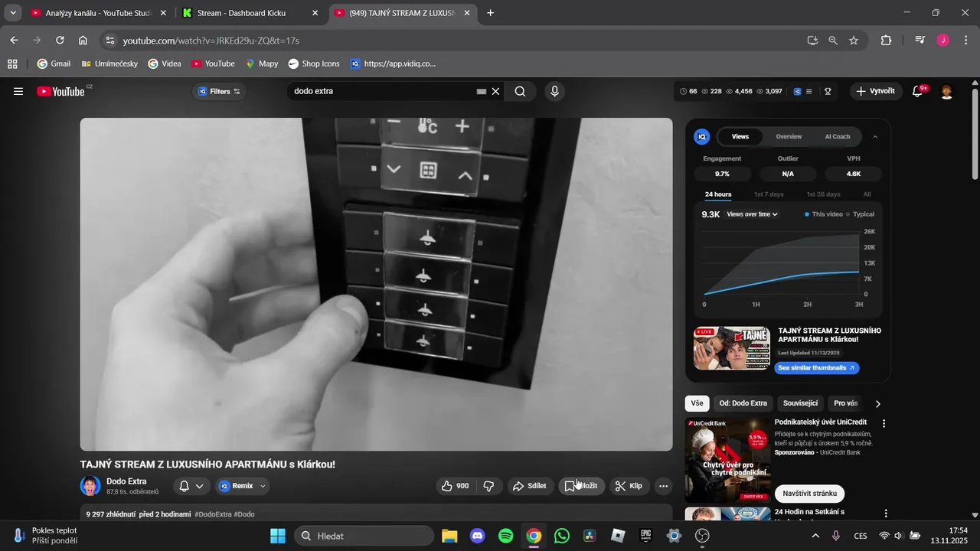Launch OBS Studio from the taskbar
Viewport: 980px width, 551px height.
(702, 536)
